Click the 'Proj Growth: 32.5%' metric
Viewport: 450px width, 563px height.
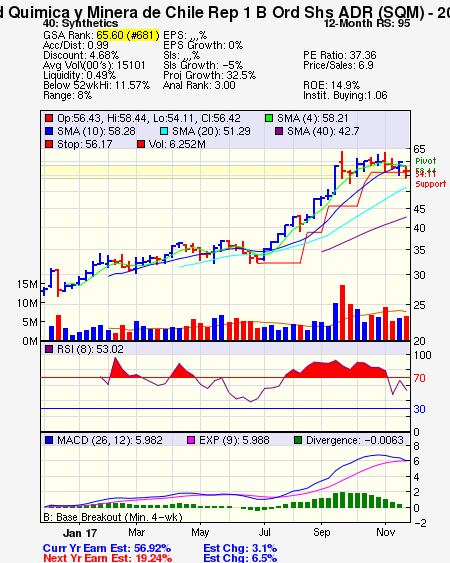209,75
